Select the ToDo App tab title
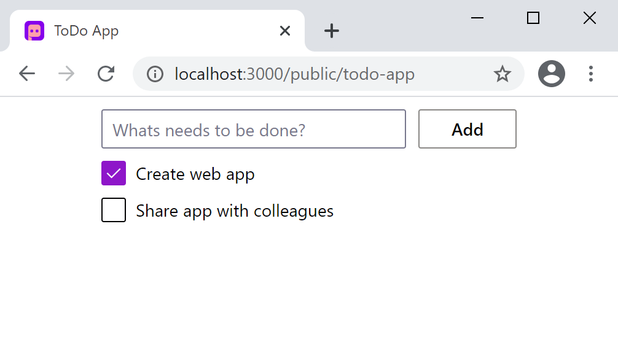618x364 pixels. 87,31
